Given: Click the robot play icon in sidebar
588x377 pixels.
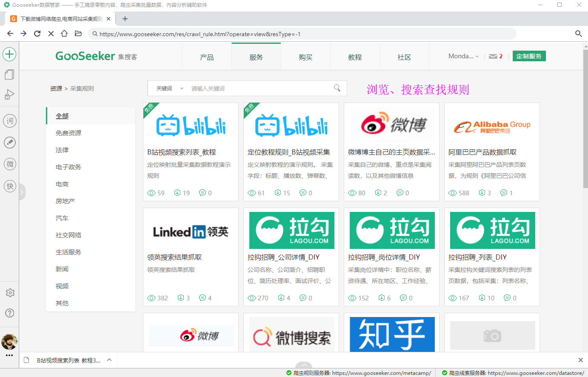Looking at the screenshot, I should click(x=9, y=94).
